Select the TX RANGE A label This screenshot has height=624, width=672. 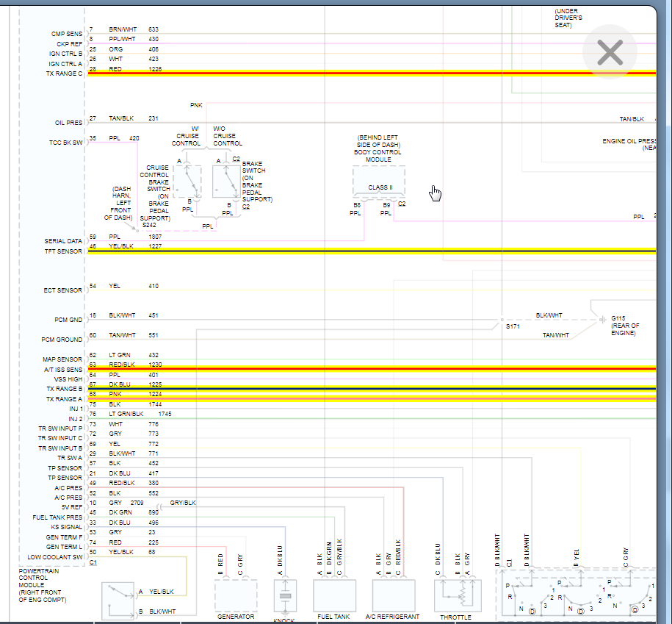tap(65, 399)
